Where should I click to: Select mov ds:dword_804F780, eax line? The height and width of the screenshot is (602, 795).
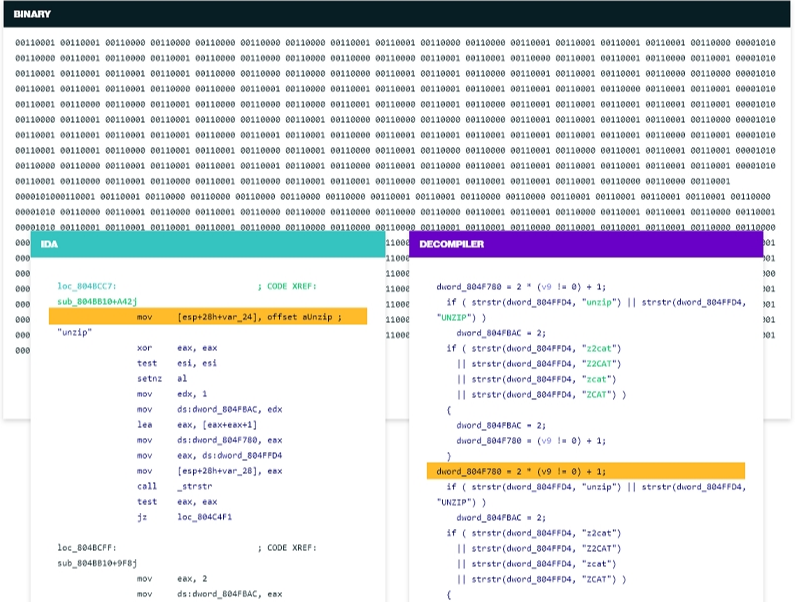(210, 440)
